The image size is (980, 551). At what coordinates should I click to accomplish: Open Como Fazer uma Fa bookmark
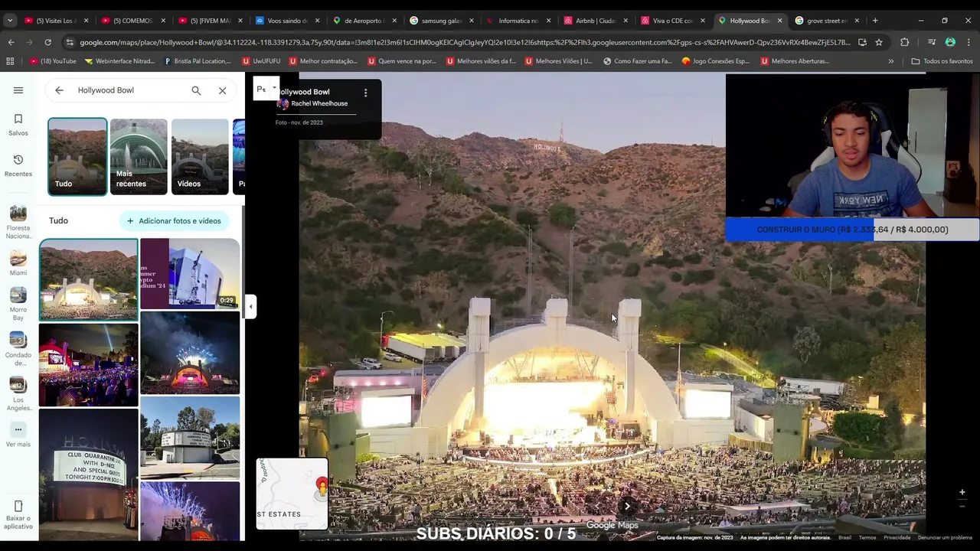[x=637, y=61]
